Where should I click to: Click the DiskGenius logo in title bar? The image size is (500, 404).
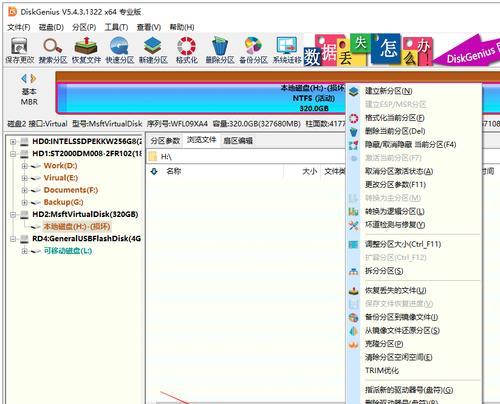pyautogui.click(x=12, y=12)
